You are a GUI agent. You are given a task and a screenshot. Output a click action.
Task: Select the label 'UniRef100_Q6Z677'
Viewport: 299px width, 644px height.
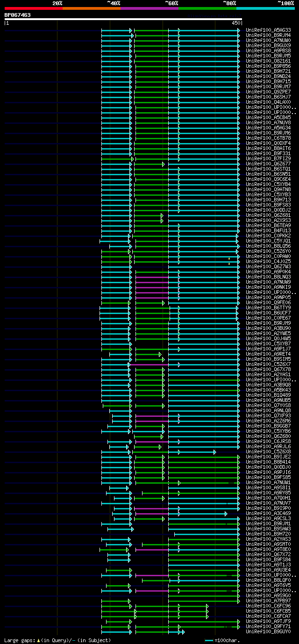click(x=268, y=164)
